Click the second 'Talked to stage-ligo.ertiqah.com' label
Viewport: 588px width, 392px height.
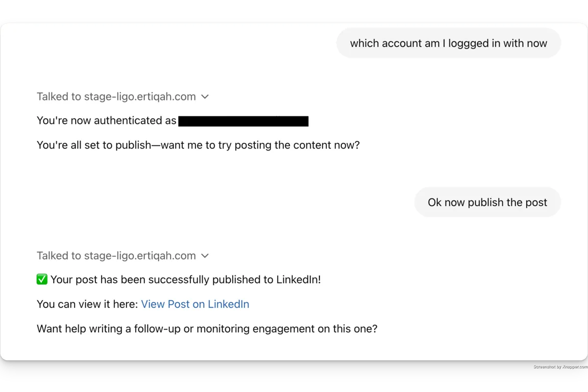[x=116, y=256]
